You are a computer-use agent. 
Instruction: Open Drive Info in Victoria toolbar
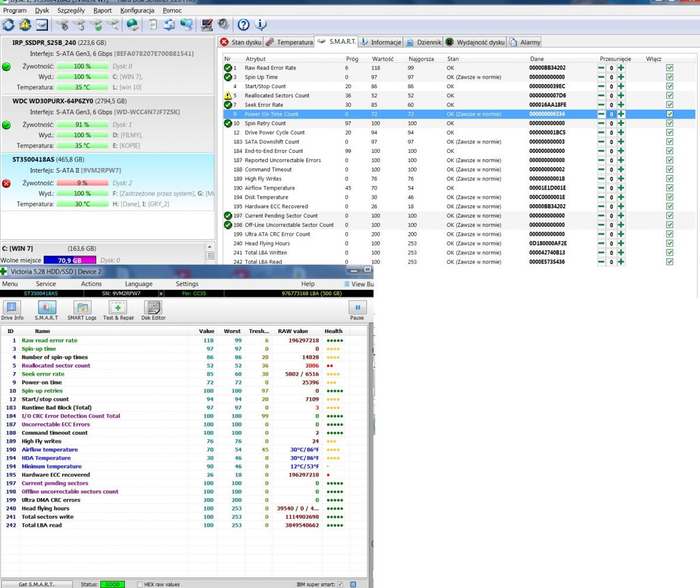tap(12, 310)
